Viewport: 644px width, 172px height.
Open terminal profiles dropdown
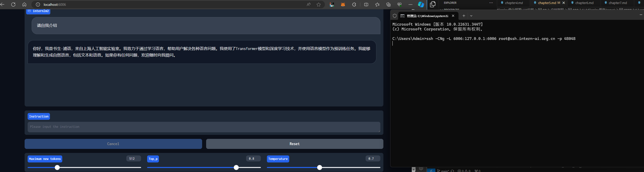pos(471,16)
